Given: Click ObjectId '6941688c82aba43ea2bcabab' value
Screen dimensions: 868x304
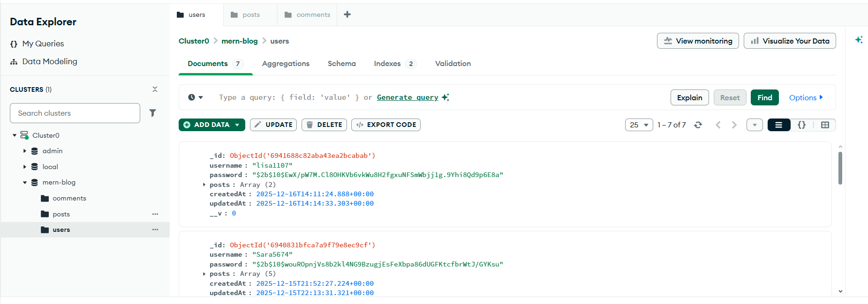Looking at the screenshot, I should click(302, 156).
